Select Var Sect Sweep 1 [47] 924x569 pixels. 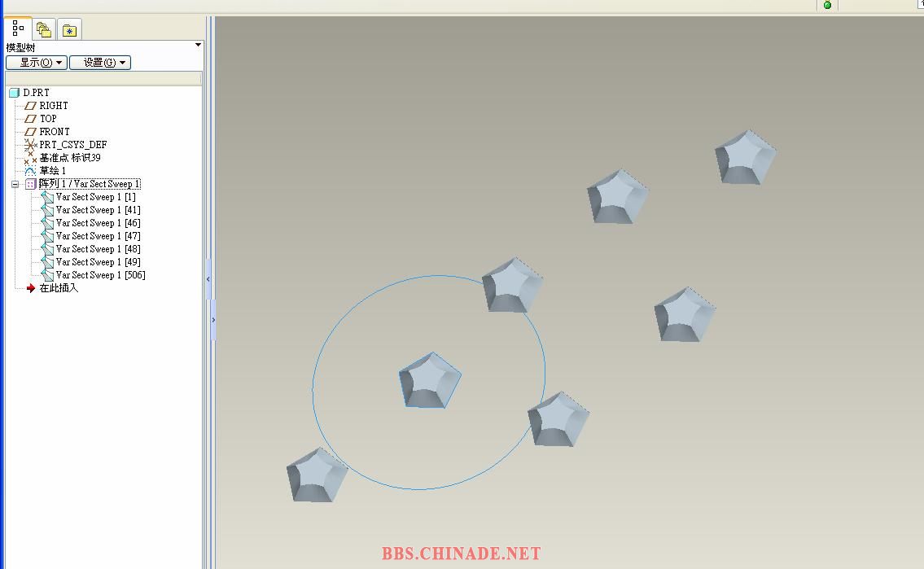(99, 235)
